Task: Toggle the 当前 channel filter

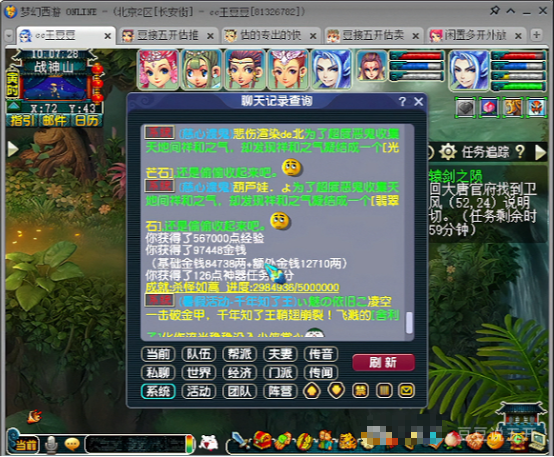Action: (x=158, y=354)
